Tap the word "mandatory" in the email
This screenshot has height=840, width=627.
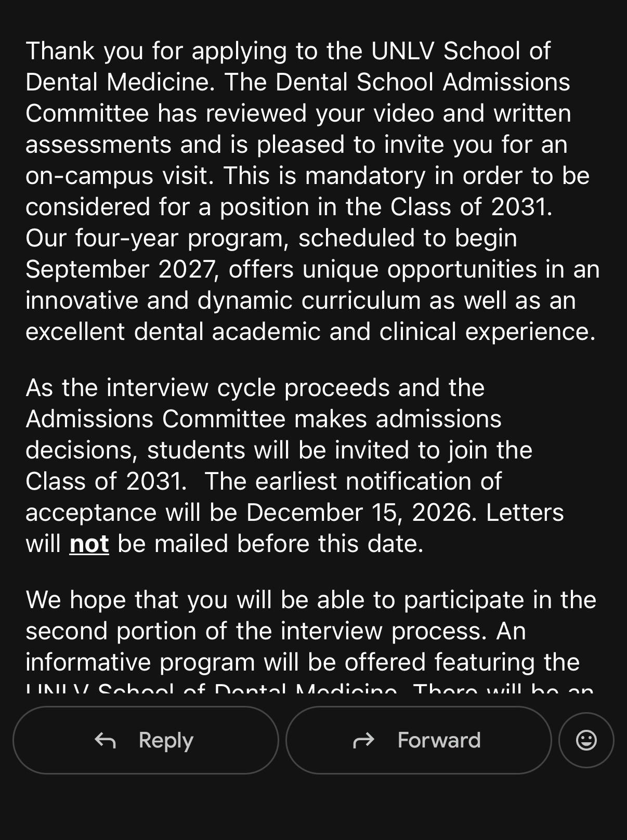coord(365,176)
